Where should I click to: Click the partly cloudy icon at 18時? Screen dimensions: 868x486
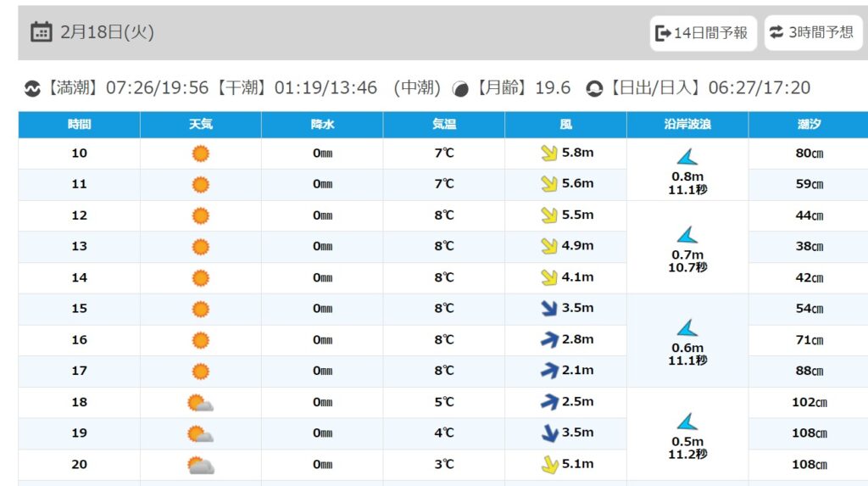pyautogui.click(x=200, y=402)
